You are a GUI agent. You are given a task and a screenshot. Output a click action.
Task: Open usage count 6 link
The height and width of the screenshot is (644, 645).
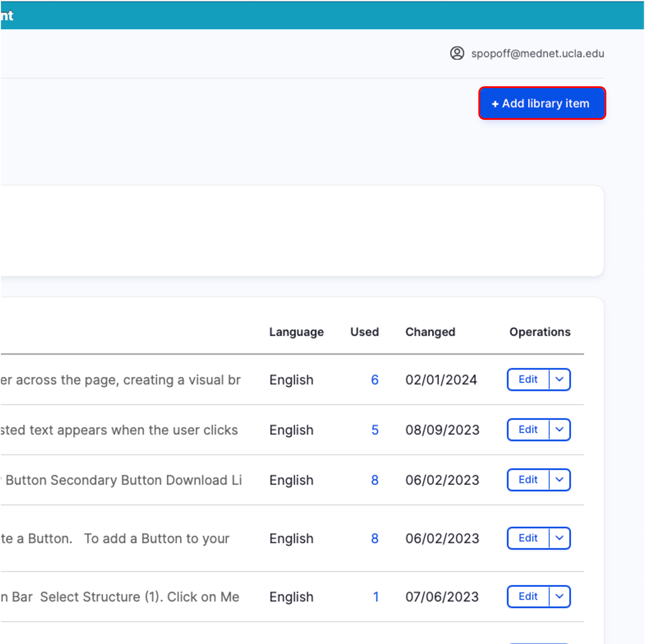(x=374, y=380)
